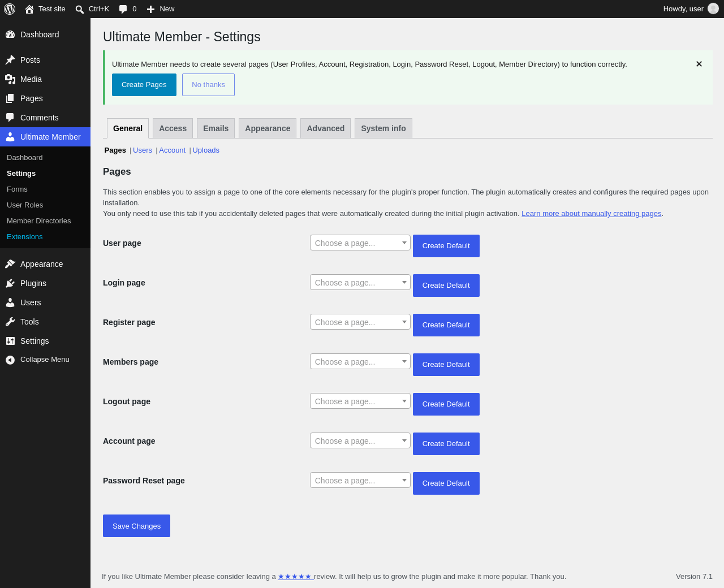Switch to the Advanced tab
Image resolution: width=724 pixels, height=588 pixels.
[325, 128]
